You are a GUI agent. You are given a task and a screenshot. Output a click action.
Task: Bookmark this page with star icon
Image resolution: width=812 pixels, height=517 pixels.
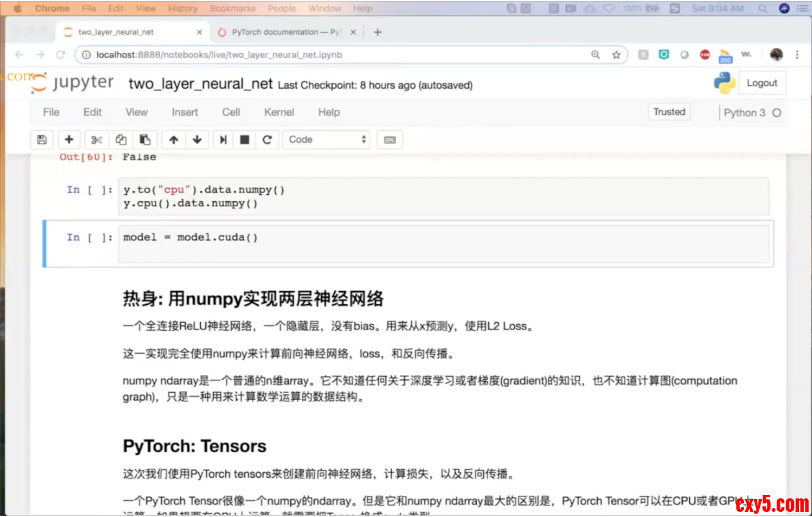[x=616, y=55]
